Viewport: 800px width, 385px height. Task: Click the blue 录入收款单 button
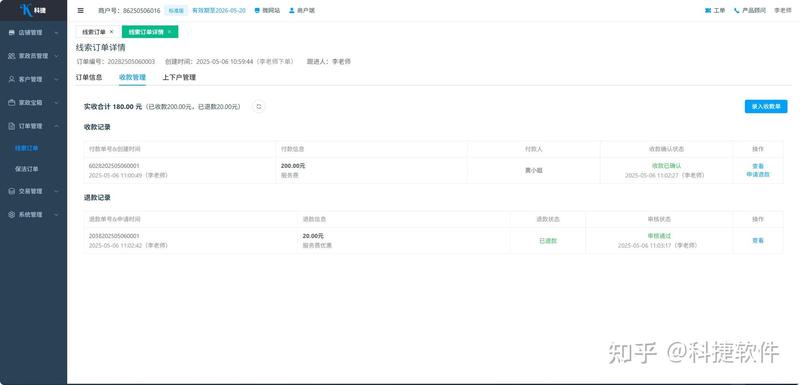766,107
